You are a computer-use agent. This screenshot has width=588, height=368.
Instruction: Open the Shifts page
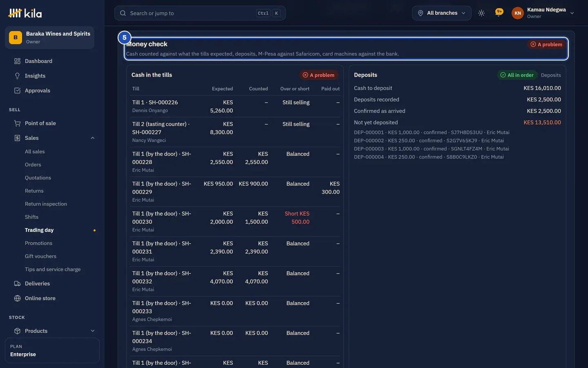(x=31, y=217)
